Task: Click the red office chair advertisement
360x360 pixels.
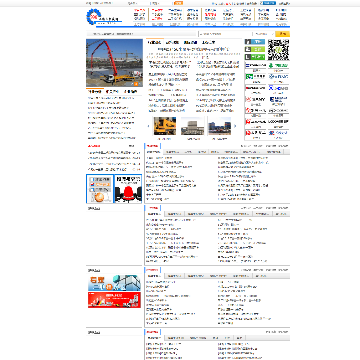Action: pyautogui.click(x=128, y=189)
